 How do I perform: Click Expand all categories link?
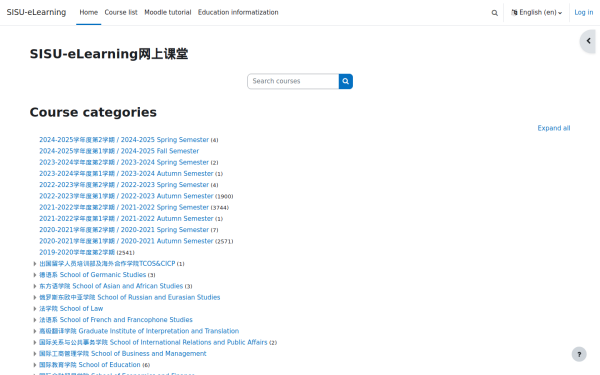[x=553, y=128]
